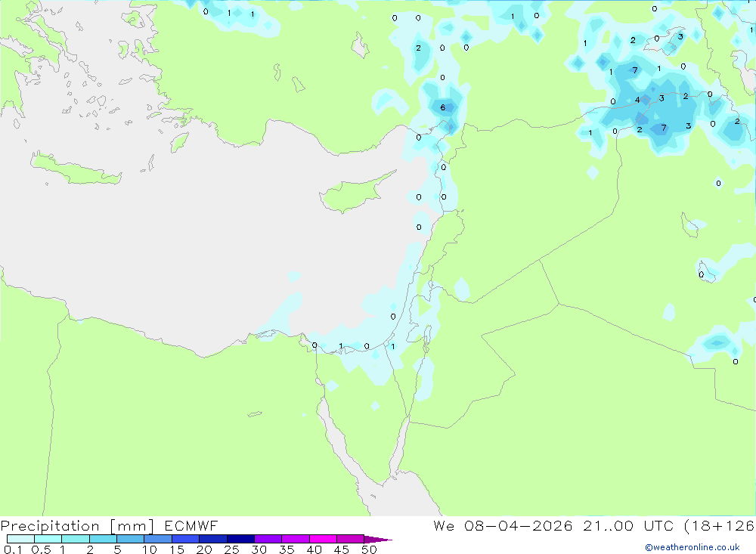Click the 25–30 mm navy legend swatch
Screen dimensions: 756x554
point(240,539)
